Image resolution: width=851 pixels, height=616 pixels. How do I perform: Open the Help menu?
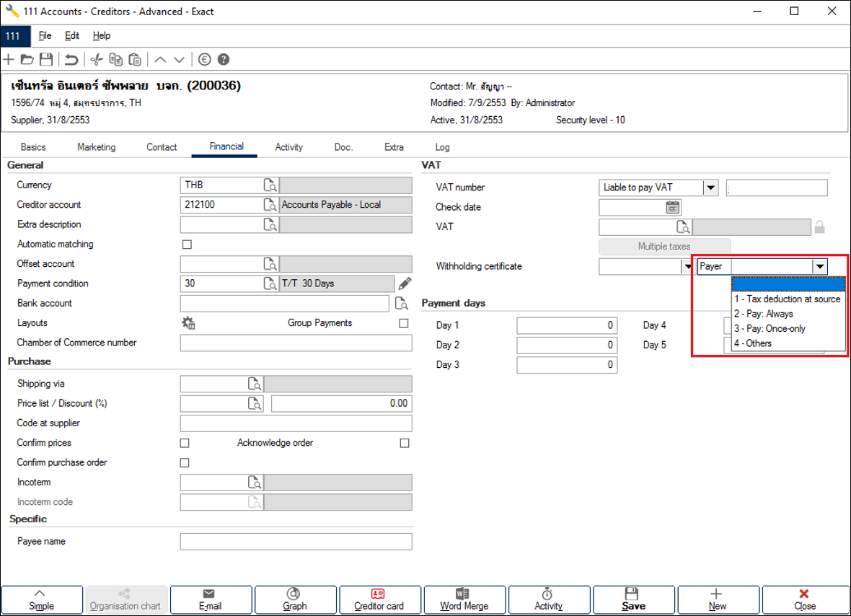102,35
